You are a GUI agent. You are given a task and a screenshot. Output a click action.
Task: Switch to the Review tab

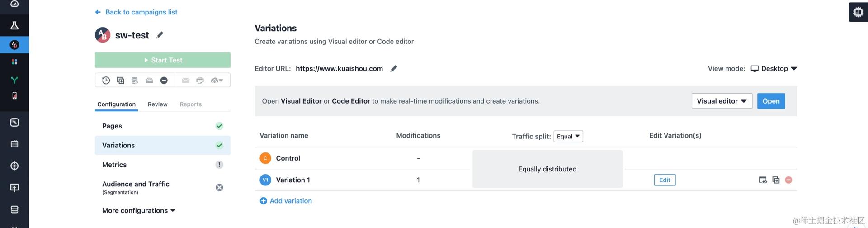157,104
